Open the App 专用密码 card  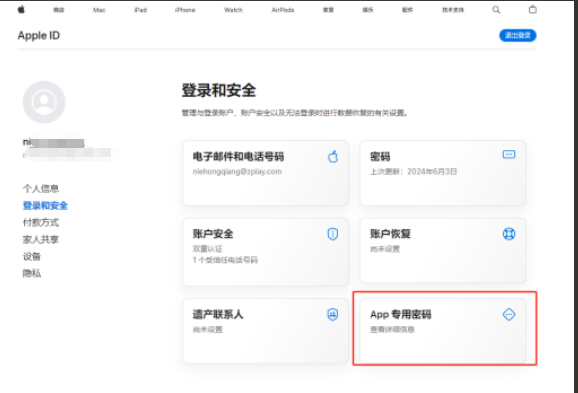(443, 331)
